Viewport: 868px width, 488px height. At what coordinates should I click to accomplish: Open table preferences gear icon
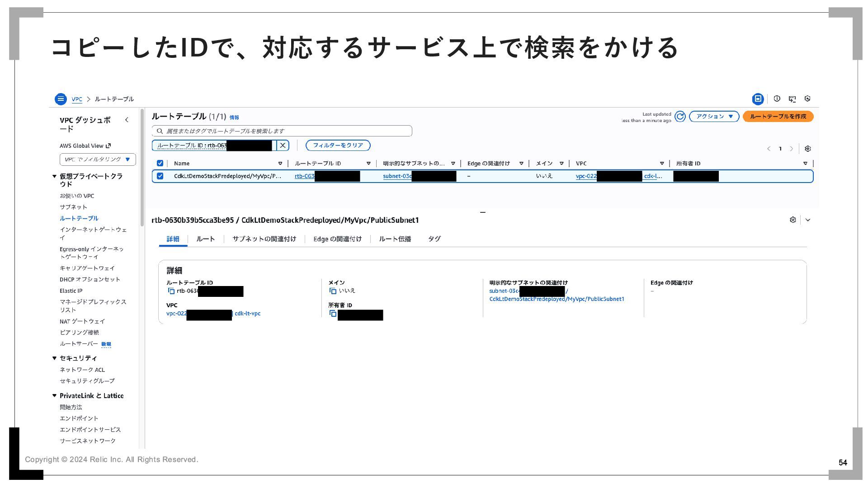(808, 149)
